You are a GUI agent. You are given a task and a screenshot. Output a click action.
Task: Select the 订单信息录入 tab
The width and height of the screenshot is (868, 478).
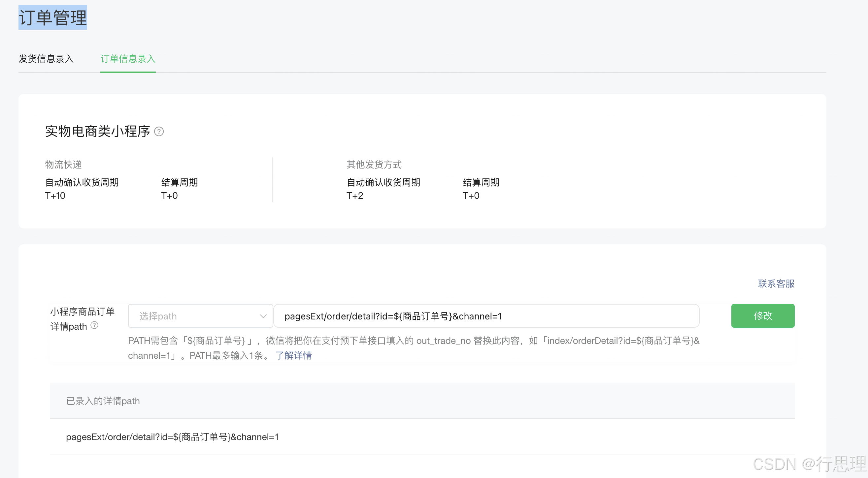128,59
